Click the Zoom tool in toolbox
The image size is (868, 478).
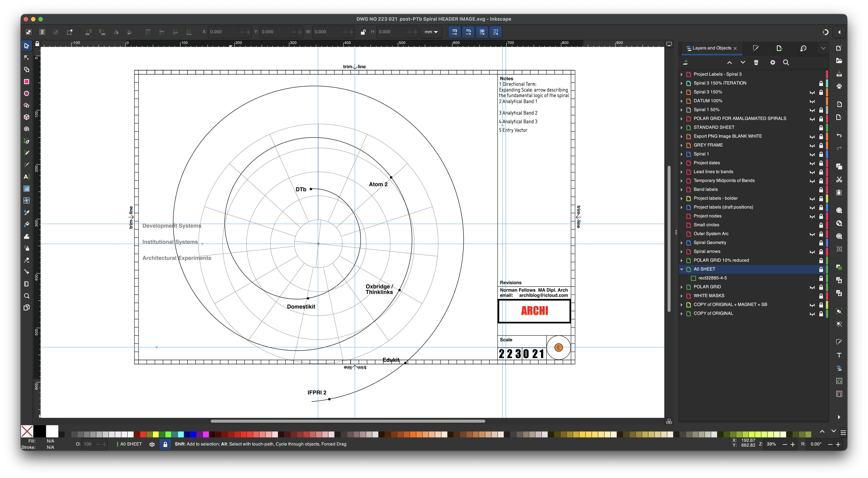(27, 296)
